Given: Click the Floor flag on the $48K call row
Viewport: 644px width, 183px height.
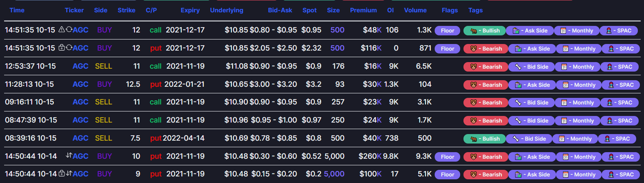Looking at the screenshot, I should click(x=447, y=30).
